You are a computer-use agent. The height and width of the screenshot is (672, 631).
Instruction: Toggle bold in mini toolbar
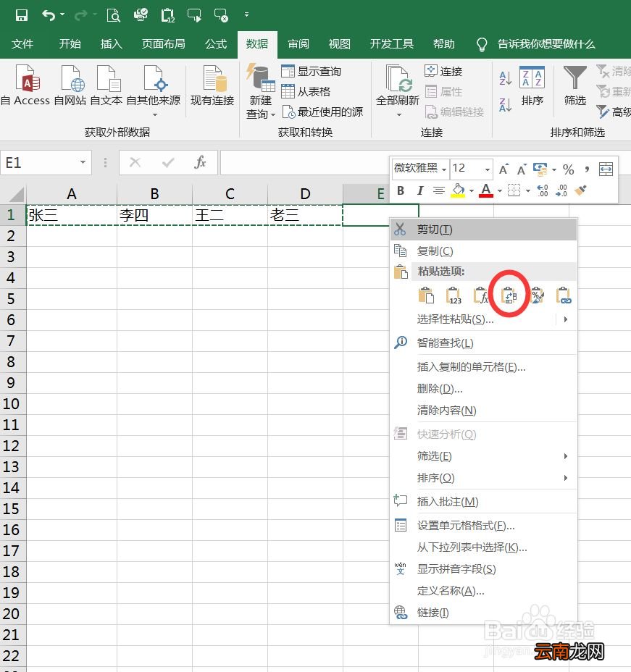pos(401,190)
